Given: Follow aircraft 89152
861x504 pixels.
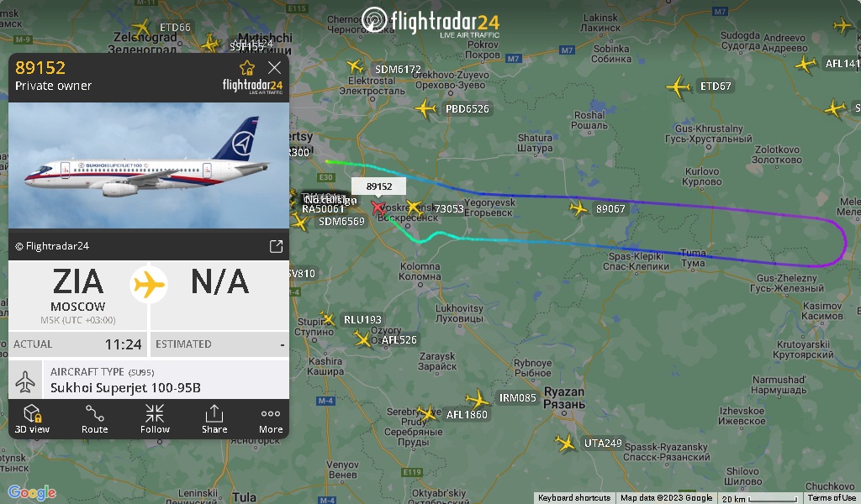Looking at the screenshot, I should 155,418.
